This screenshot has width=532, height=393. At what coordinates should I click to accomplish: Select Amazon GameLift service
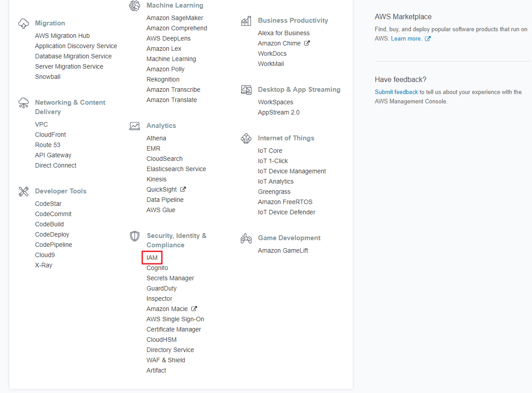click(x=283, y=250)
